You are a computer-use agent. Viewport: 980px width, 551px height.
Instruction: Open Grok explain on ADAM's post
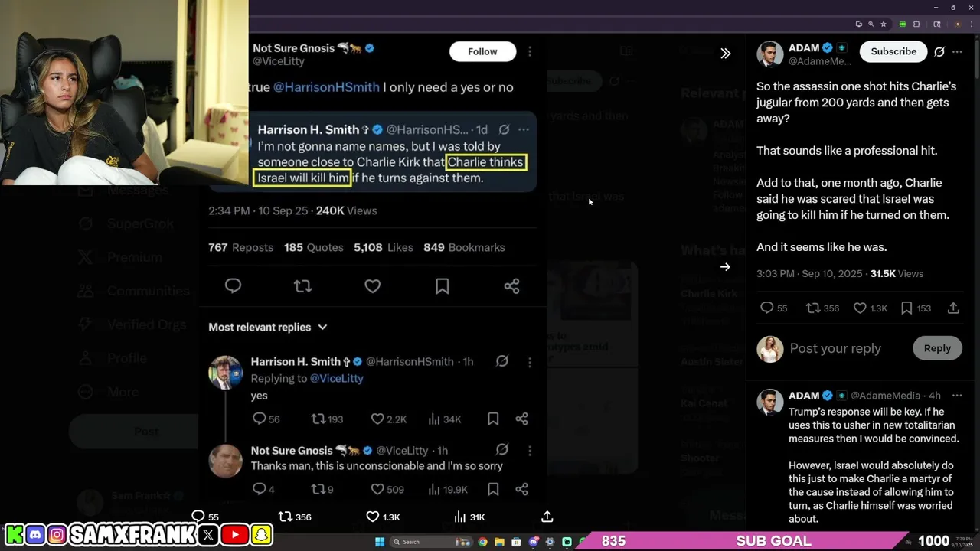pos(939,52)
